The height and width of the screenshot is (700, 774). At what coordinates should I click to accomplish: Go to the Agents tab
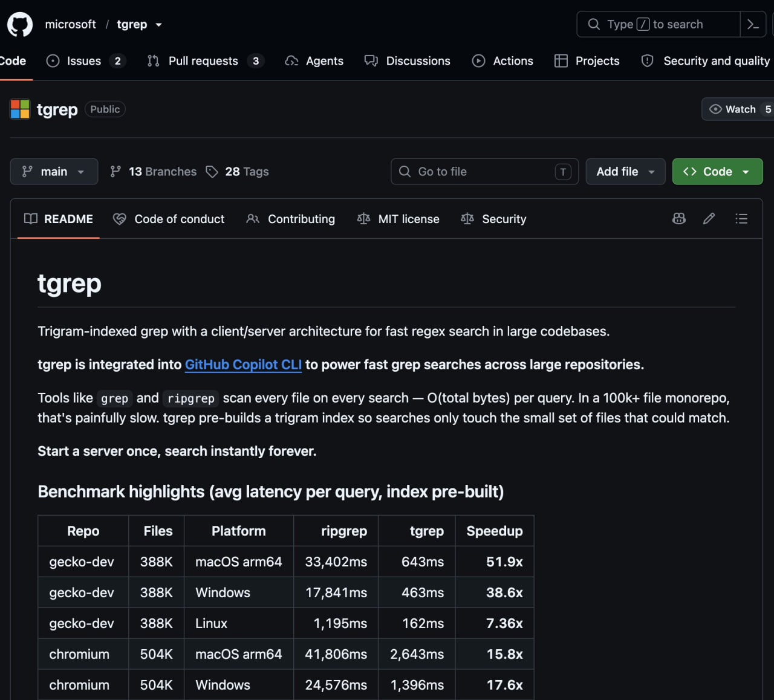(x=314, y=61)
